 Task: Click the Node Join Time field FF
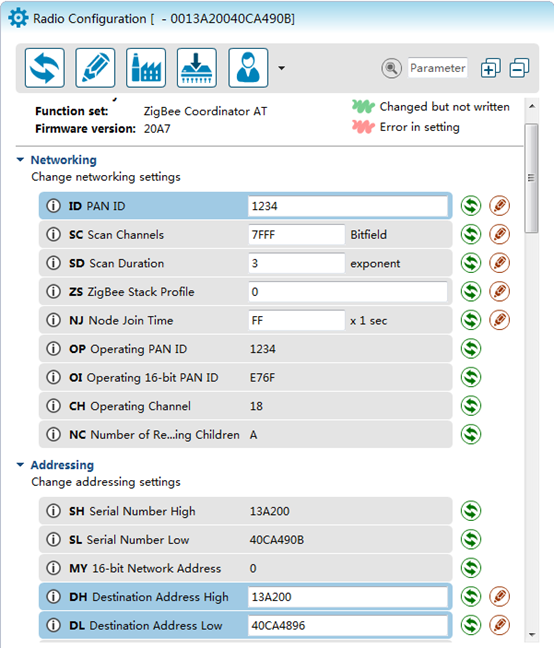[x=296, y=320]
